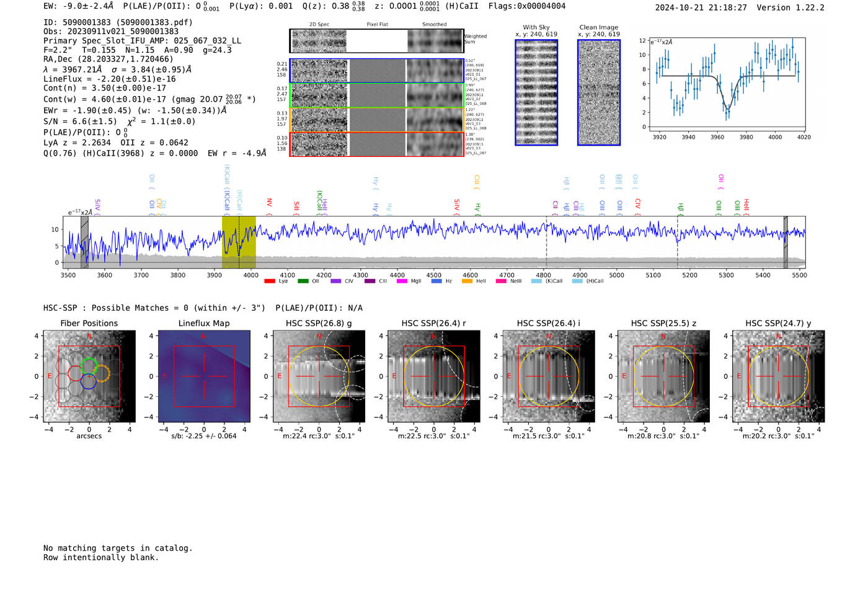
Task: Open the HSC SSP(26.4) r cutout
Action: tap(434, 376)
